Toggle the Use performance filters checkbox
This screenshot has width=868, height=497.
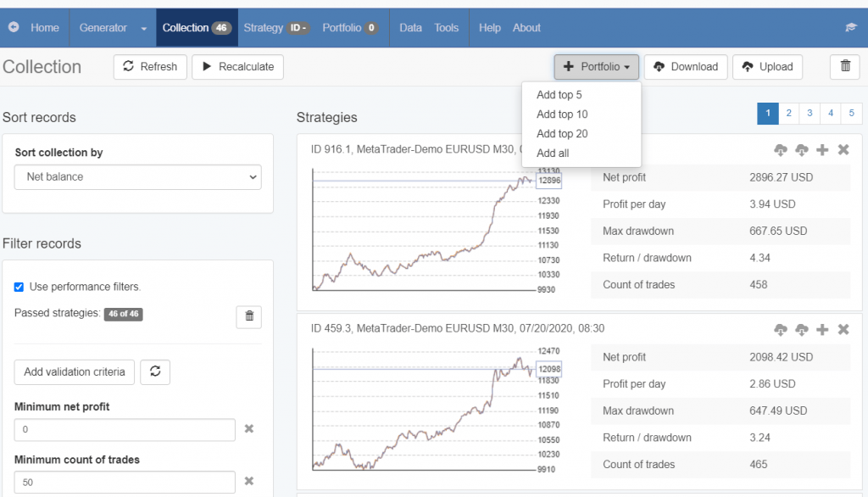point(19,287)
